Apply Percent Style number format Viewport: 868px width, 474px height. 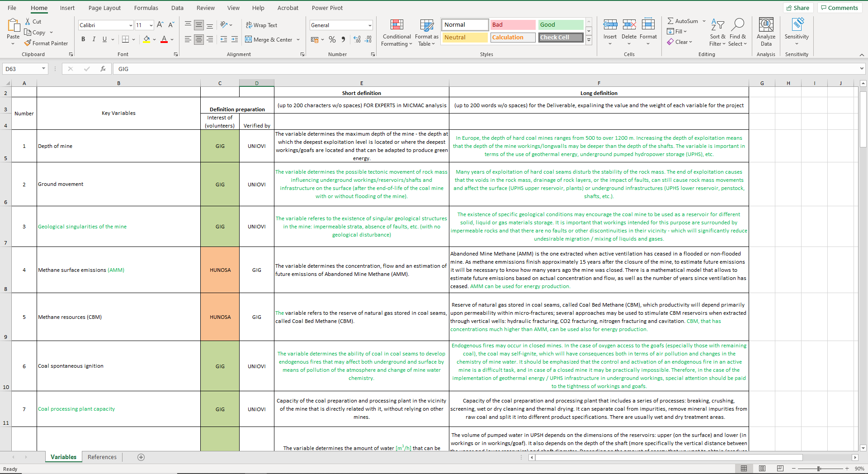[332, 39]
